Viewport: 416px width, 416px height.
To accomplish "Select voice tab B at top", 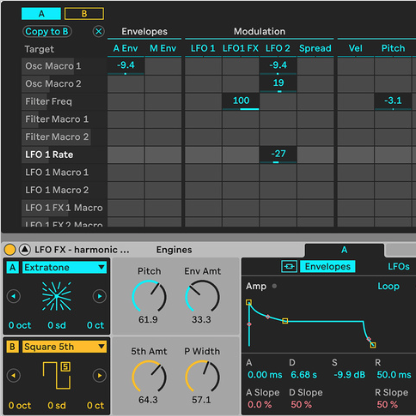I will coord(84,14).
